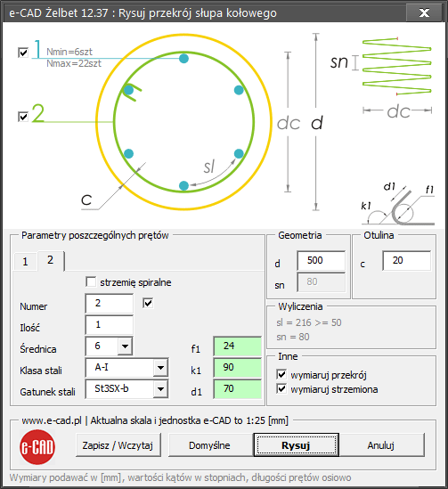Open the Gatunek stali dropdown

(160, 389)
